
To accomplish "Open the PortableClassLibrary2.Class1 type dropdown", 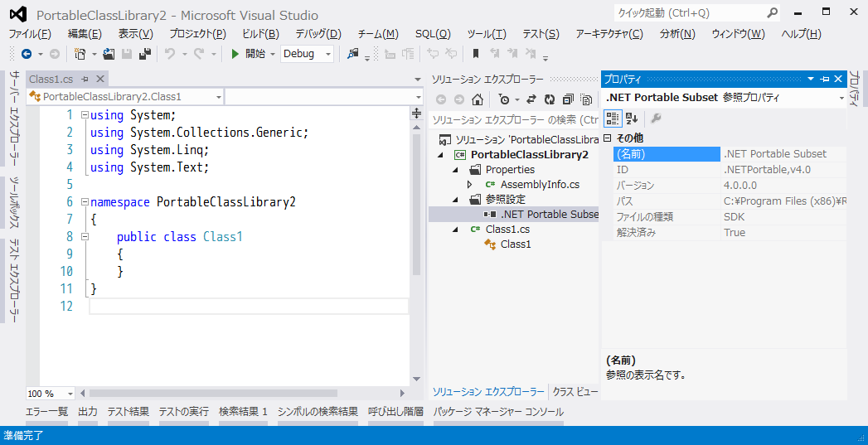I will 219,97.
